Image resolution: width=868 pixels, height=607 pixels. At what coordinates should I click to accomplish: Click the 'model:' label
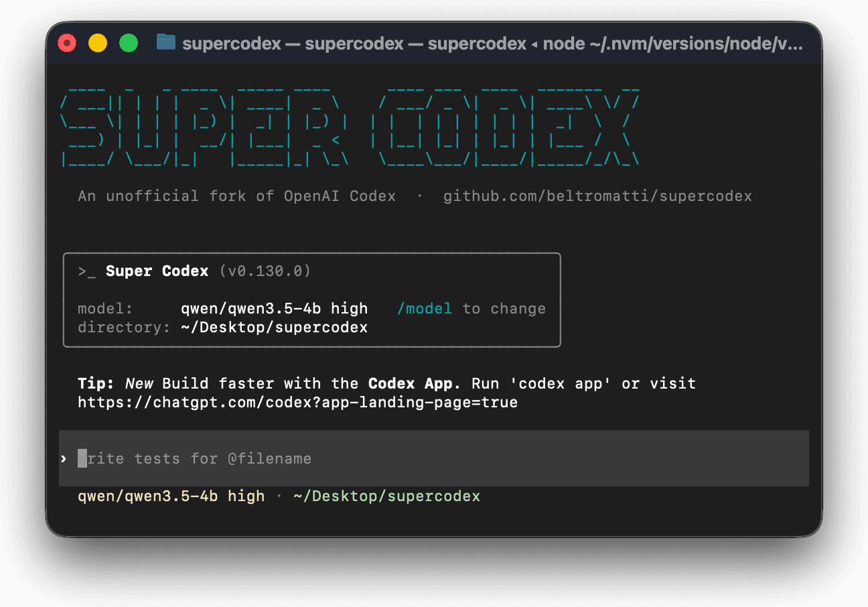[x=105, y=309]
